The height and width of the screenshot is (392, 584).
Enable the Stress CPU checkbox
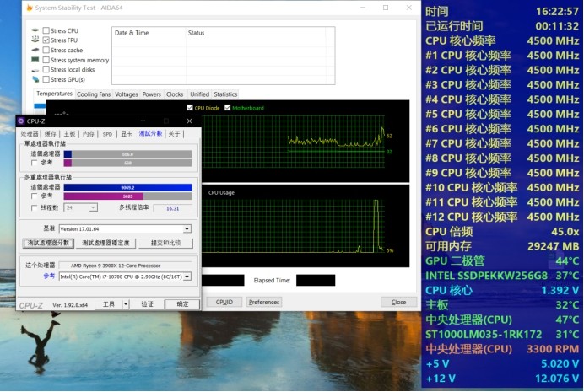click(x=46, y=30)
